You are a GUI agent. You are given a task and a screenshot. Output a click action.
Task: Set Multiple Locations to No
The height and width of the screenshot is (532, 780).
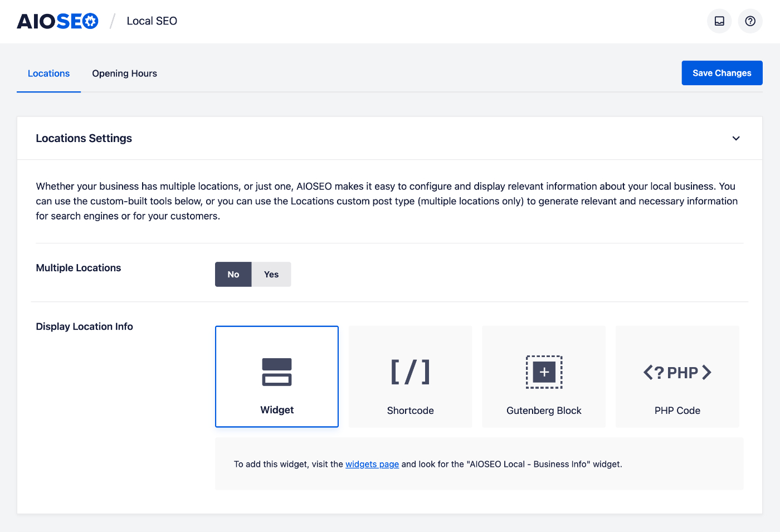point(233,275)
